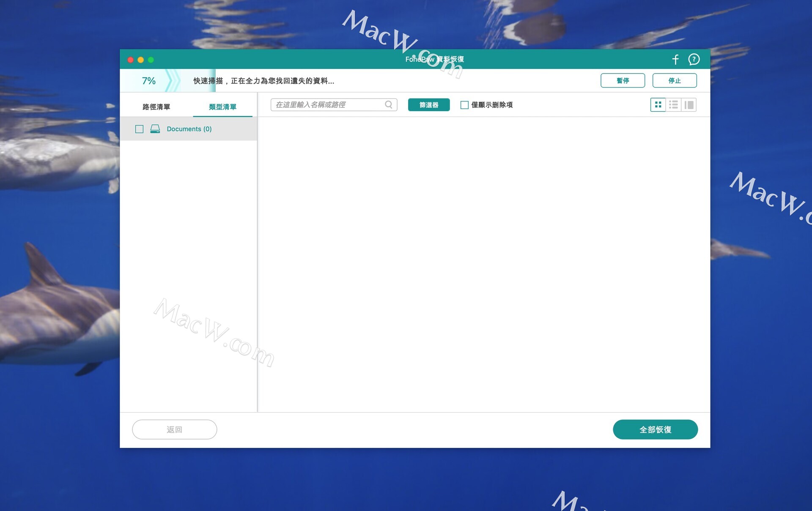The width and height of the screenshot is (812, 511).
Task: Switch to 路徑清單 tab
Action: 156,107
